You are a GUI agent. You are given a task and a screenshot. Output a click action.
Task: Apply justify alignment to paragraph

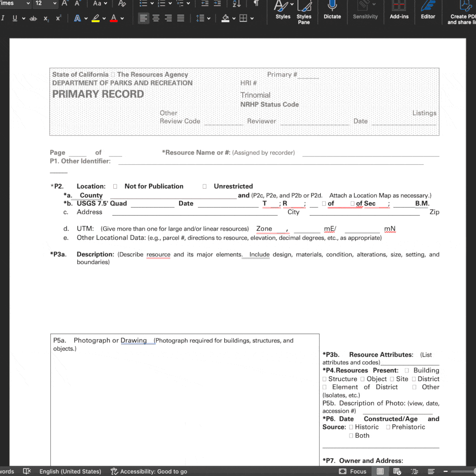click(x=181, y=18)
